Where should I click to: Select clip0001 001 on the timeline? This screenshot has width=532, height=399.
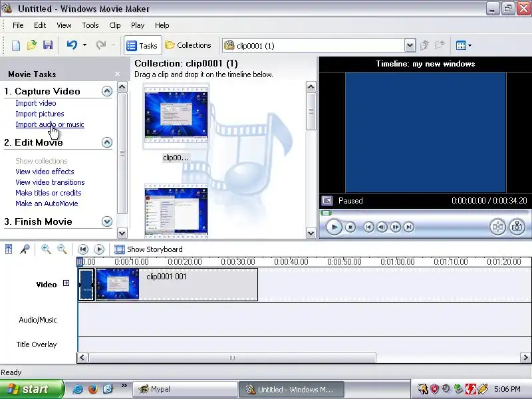click(177, 285)
